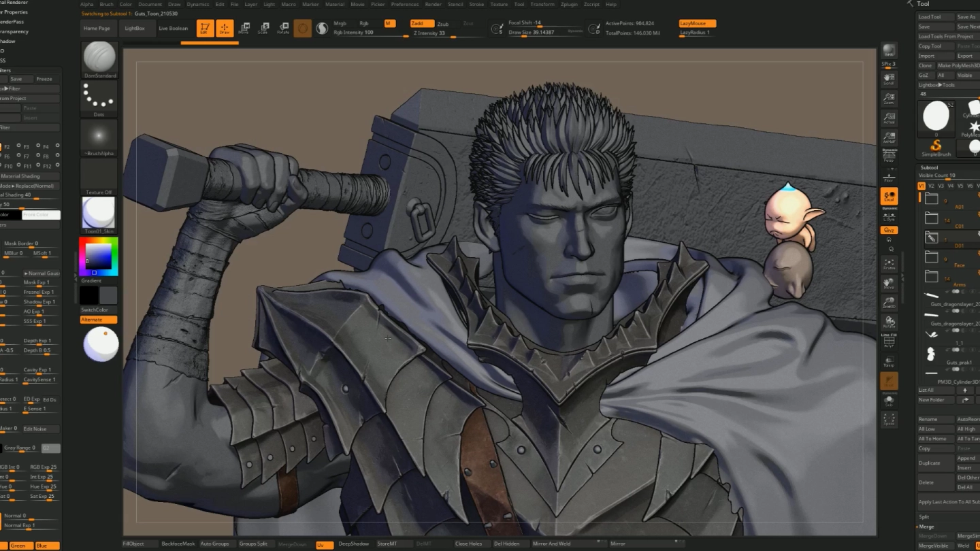Select the gray main color swatch
The height and width of the screenshot is (551, 980).
(109, 295)
